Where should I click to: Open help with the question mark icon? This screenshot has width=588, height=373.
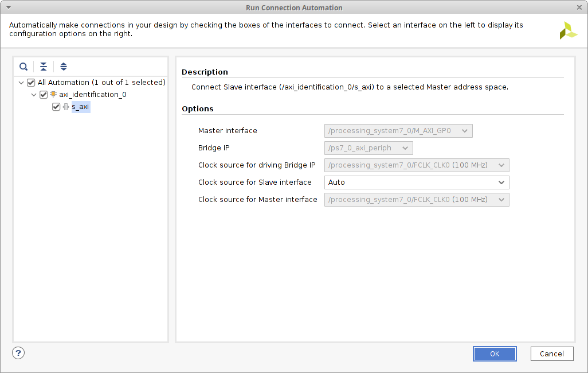click(x=18, y=353)
